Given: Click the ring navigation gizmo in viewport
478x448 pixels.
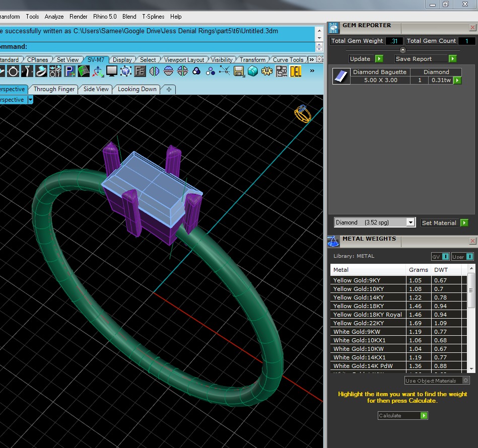Looking at the screenshot, I should [x=303, y=114].
